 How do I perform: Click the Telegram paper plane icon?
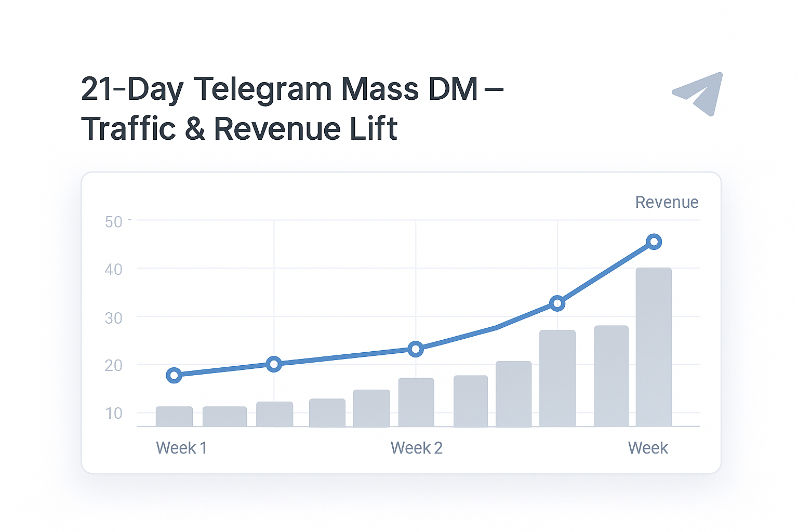700,95
